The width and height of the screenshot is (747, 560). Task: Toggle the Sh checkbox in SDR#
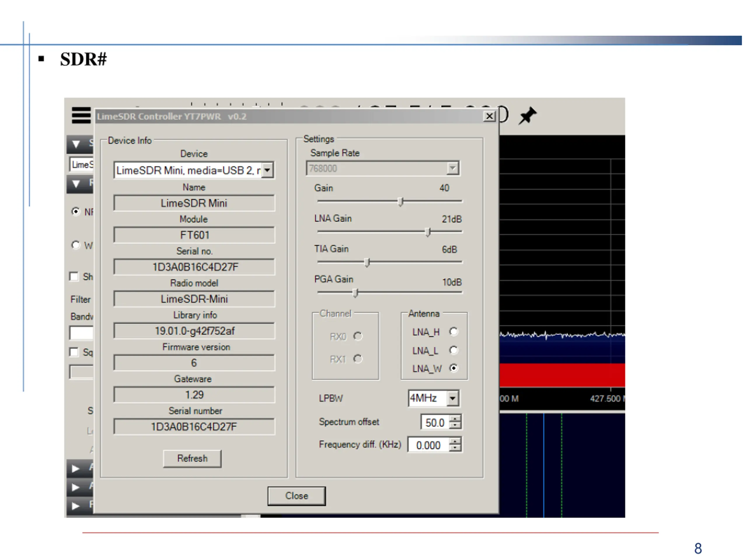(x=74, y=276)
